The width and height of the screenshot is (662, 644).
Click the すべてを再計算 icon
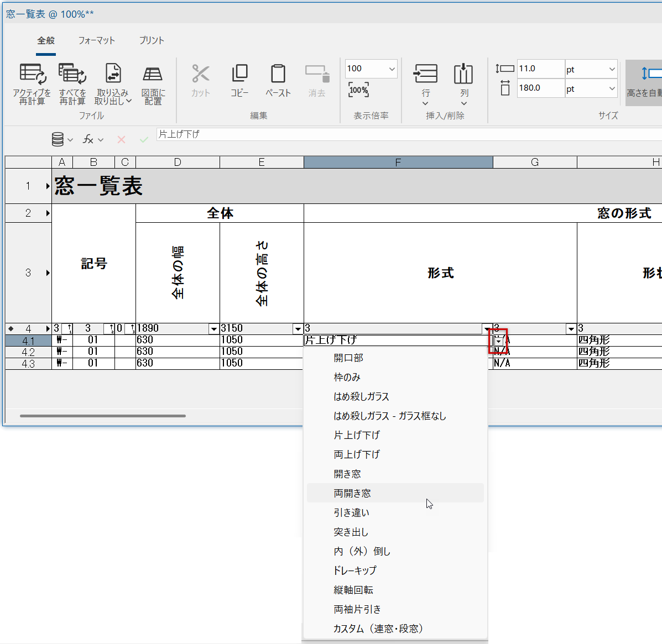(x=72, y=74)
